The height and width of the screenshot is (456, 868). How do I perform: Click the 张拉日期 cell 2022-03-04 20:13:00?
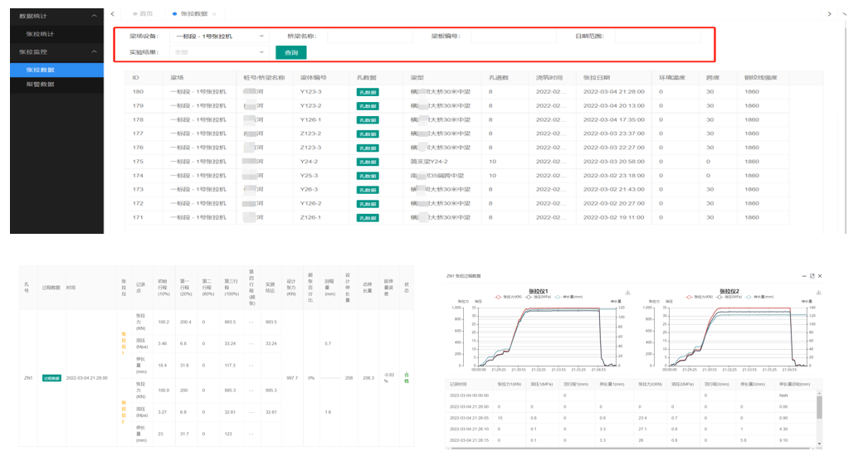(613, 105)
